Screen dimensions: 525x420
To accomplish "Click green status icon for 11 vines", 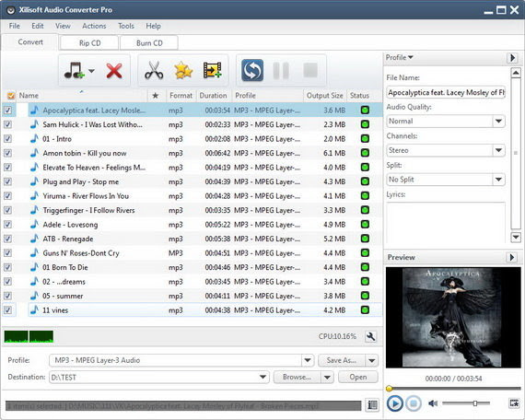I will pyautogui.click(x=365, y=309).
